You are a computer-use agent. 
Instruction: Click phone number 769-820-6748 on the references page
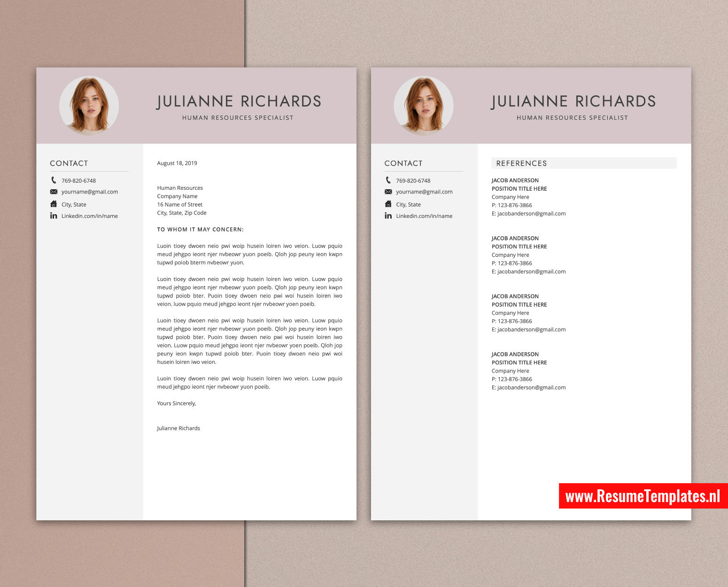click(413, 181)
